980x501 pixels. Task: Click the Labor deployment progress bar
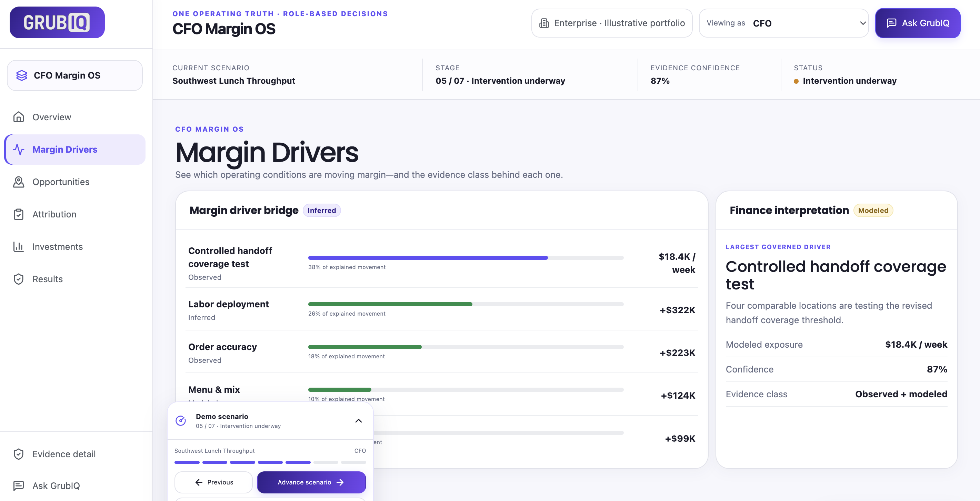pos(466,304)
